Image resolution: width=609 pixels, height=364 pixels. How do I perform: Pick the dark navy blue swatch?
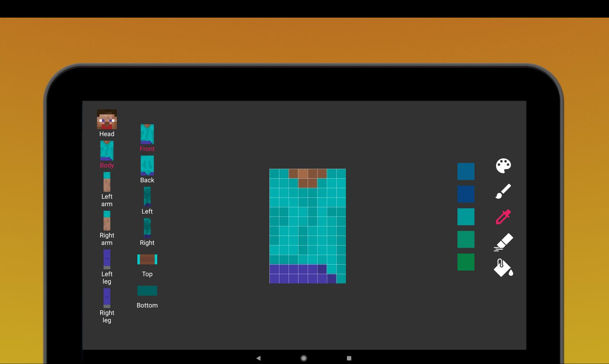coord(466,194)
